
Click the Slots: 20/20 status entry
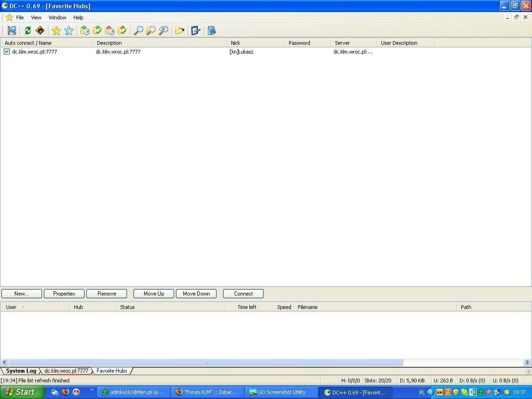pyautogui.click(x=378, y=381)
